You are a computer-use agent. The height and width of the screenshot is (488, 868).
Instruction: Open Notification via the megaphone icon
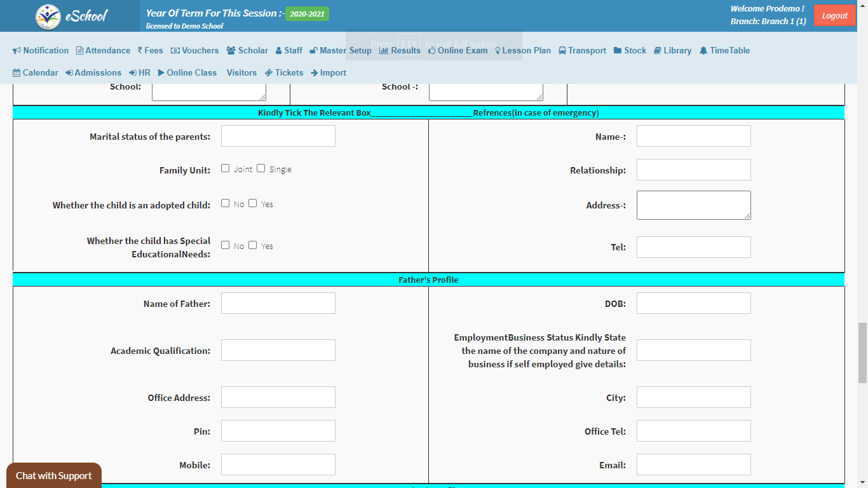tap(17, 51)
